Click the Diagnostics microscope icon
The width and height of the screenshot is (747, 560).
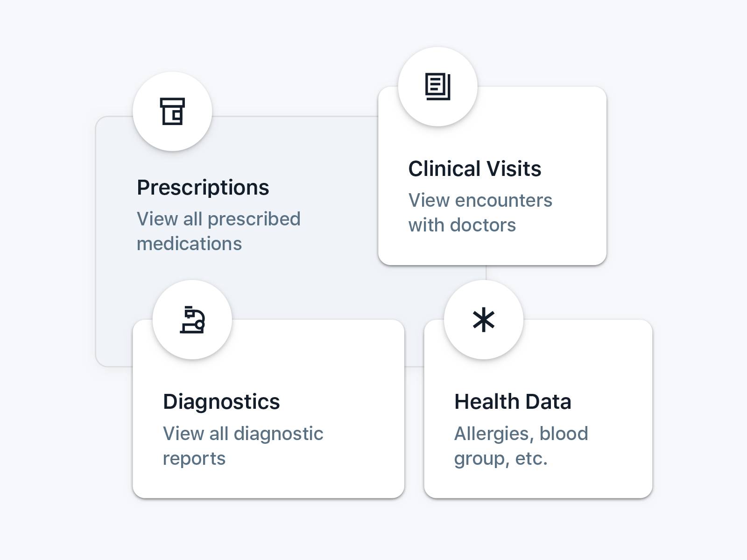(192, 320)
